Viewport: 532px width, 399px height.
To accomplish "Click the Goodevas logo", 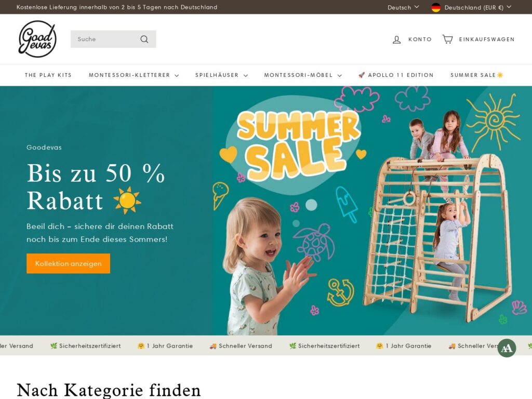I will pos(37,39).
